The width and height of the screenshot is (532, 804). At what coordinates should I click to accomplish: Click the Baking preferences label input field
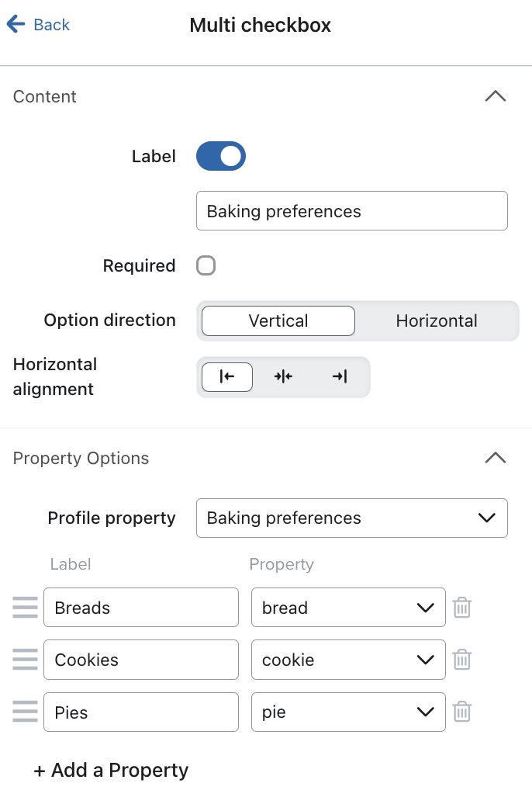[352, 210]
